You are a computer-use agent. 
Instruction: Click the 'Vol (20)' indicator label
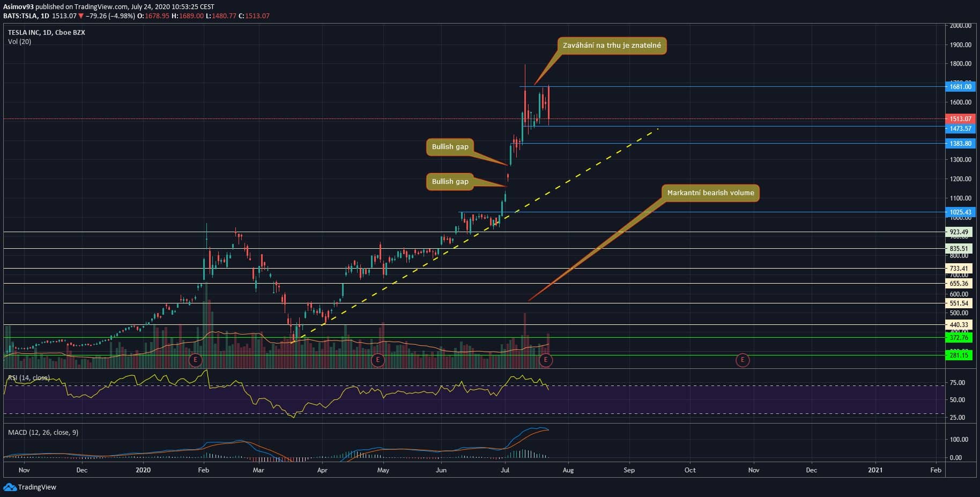tap(19, 42)
